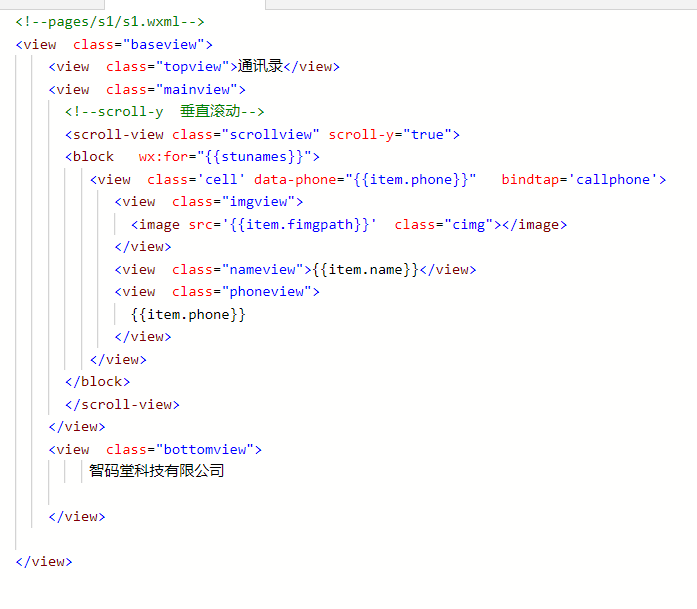Select the src attribute name
697x609 pixels.
[x=200, y=224]
